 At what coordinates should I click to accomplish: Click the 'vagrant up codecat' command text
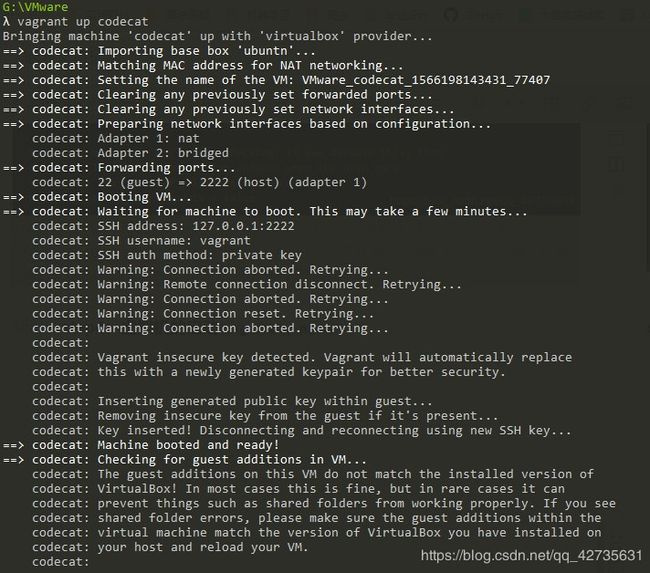tap(82, 22)
